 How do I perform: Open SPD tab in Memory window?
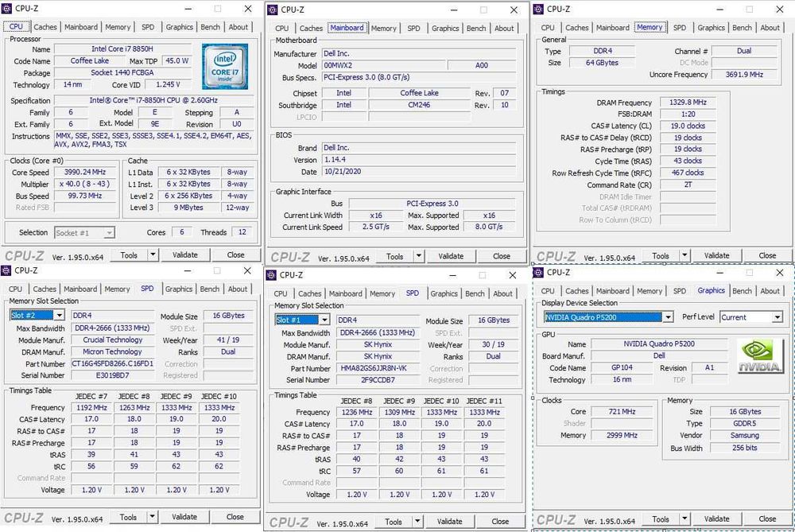point(680,27)
